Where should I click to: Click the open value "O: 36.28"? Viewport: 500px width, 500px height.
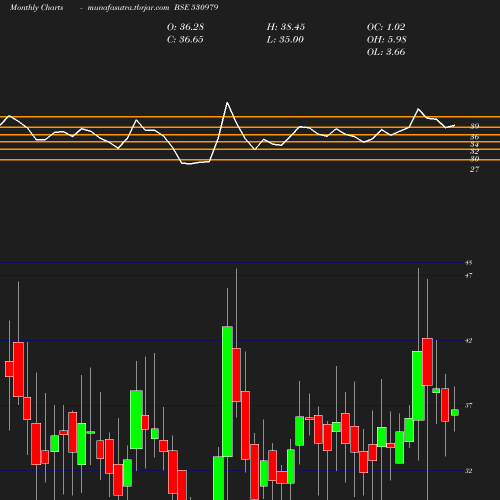pyautogui.click(x=185, y=27)
